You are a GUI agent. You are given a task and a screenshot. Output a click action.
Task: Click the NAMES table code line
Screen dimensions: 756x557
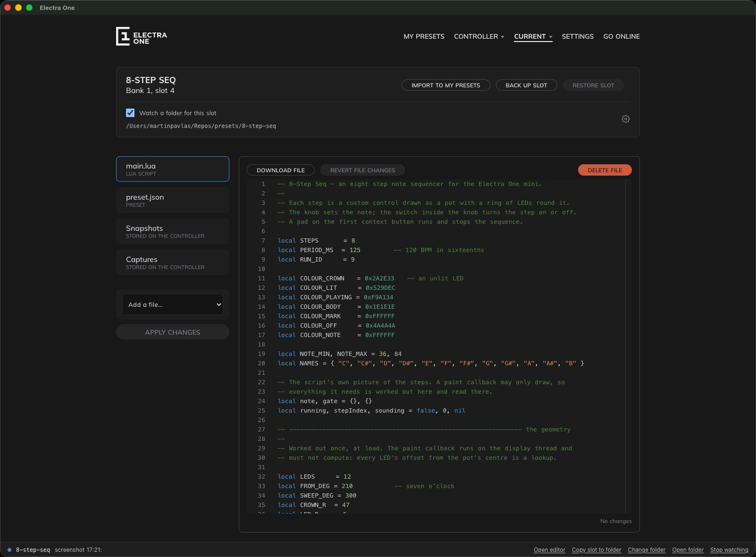pos(431,363)
